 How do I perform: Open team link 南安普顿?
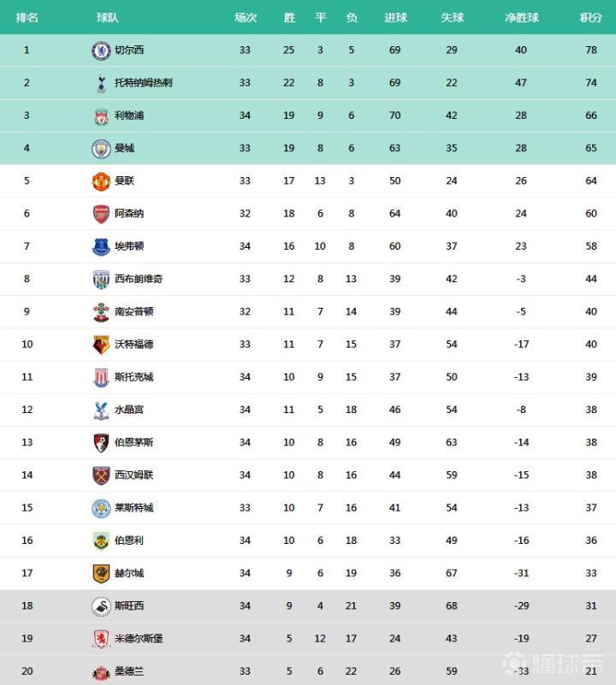pyautogui.click(x=134, y=312)
